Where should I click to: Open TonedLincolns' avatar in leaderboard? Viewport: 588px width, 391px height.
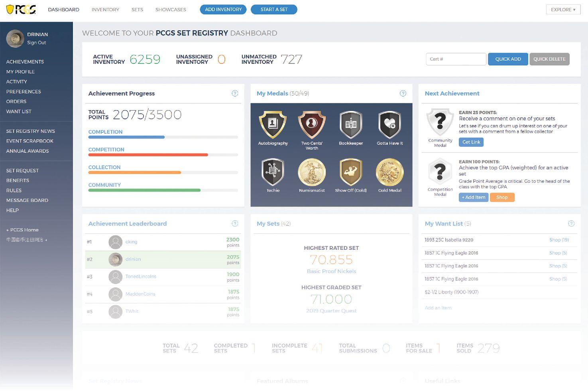tap(116, 277)
